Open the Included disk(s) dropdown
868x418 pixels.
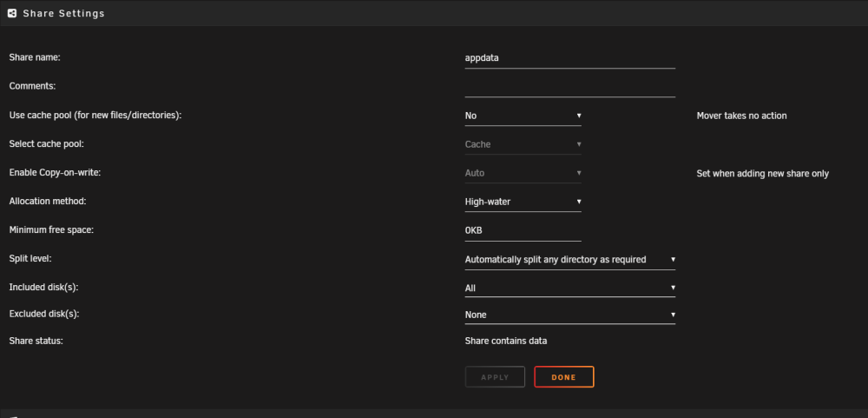(x=569, y=288)
